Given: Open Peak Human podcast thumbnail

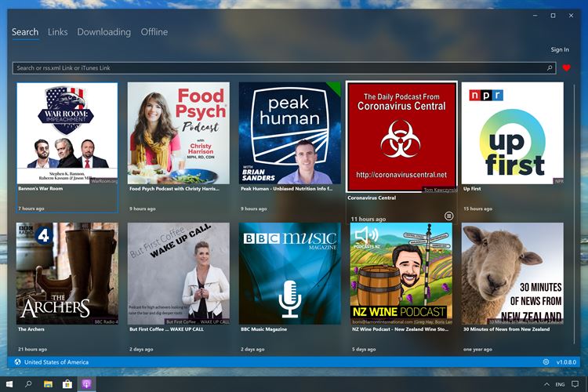Looking at the screenshot, I should [x=290, y=133].
